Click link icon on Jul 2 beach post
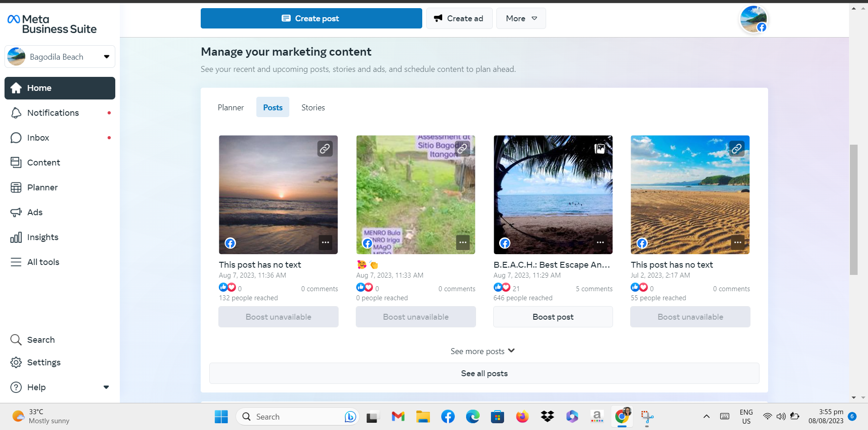This screenshot has width=868, height=430. (x=737, y=149)
